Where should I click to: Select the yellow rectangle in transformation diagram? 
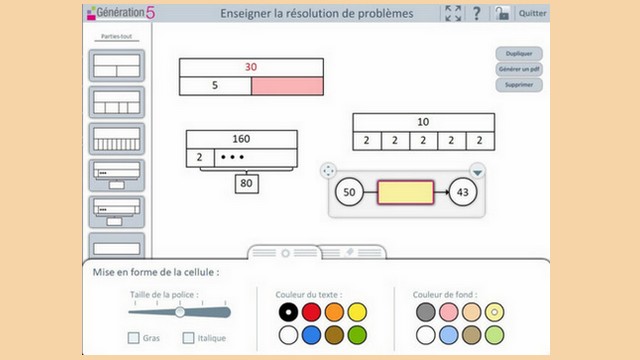pos(406,192)
